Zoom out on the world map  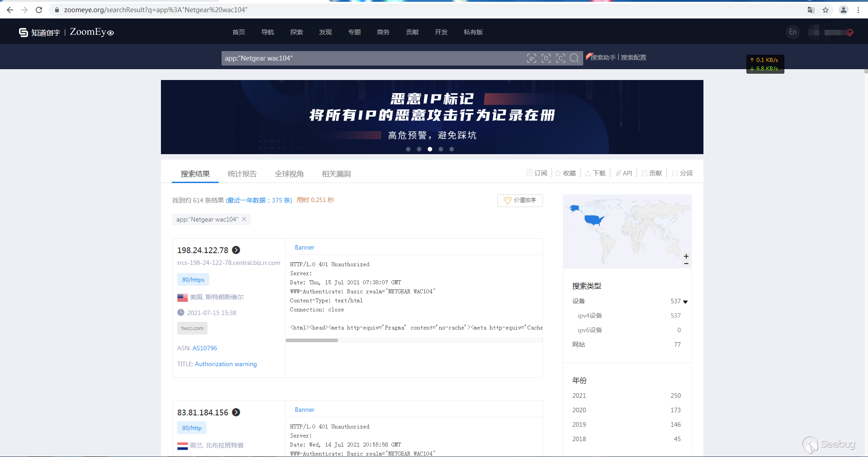(x=686, y=264)
